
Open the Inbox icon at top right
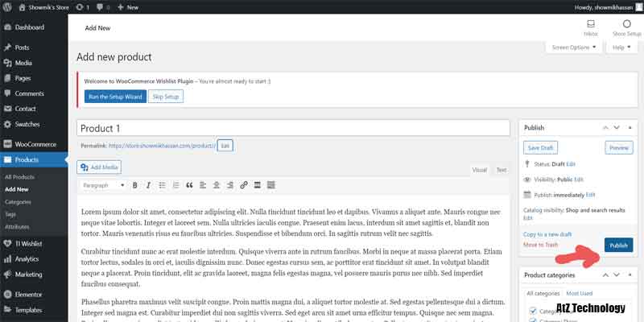click(590, 27)
